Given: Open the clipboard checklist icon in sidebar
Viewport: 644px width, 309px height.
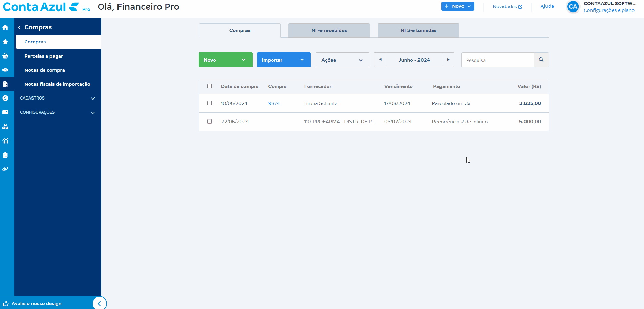Looking at the screenshot, I should (5, 155).
